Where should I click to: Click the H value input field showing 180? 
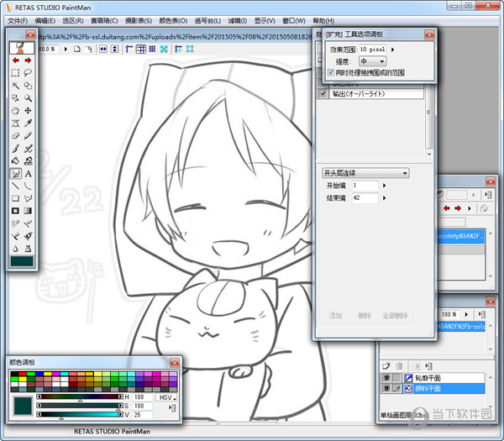pos(141,397)
